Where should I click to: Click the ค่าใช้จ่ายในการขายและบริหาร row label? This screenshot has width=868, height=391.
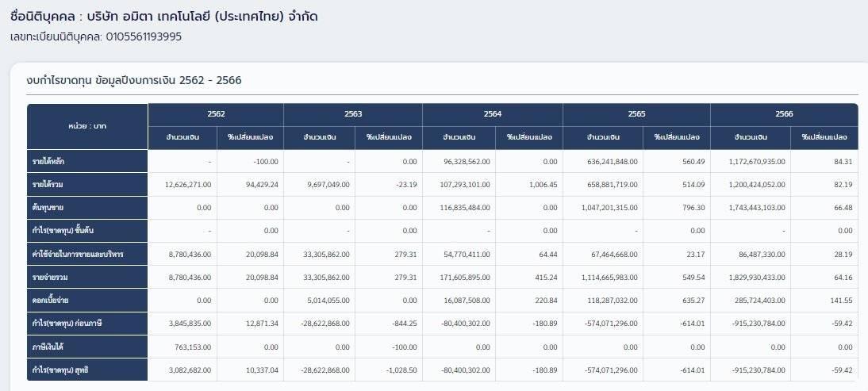[x=87, y=255]
